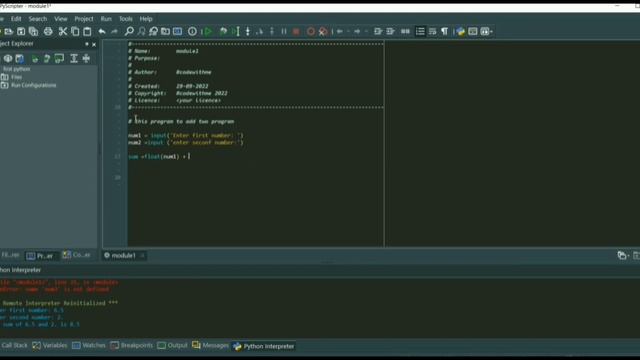Open the Variables panel tab
The height and width of the screenshot is (360, 640).
(50, 345)
